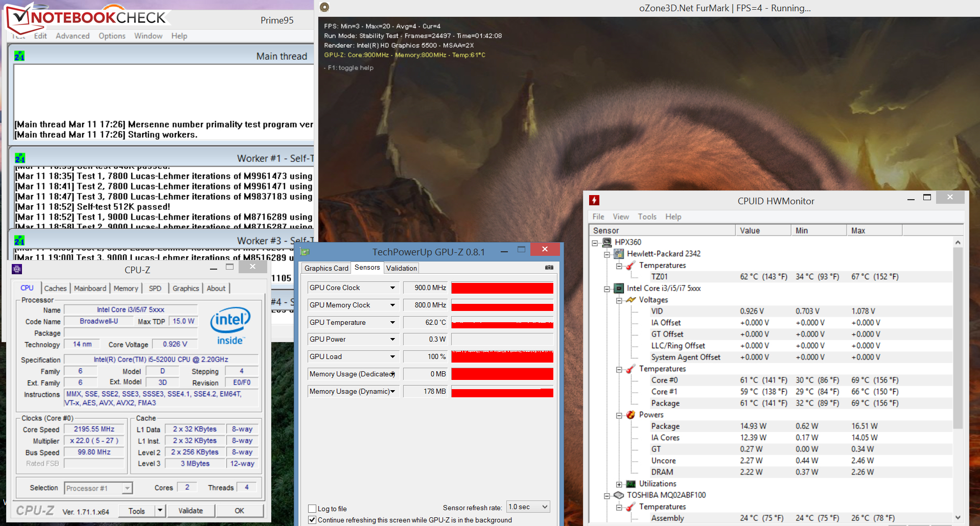Click the Voltages icon in HWMonitor tree

(x=631, y=300)
